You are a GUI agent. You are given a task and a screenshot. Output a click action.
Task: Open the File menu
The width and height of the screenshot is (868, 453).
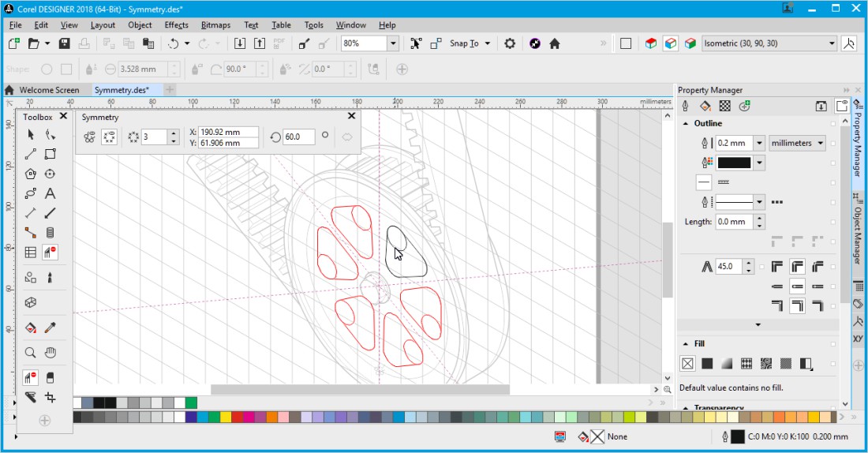16,25
